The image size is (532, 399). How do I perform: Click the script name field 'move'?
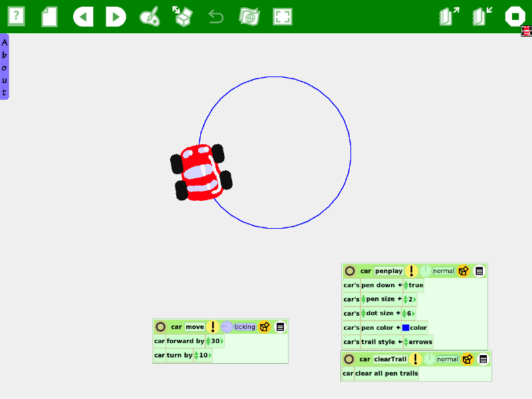[x=195, y=327]
